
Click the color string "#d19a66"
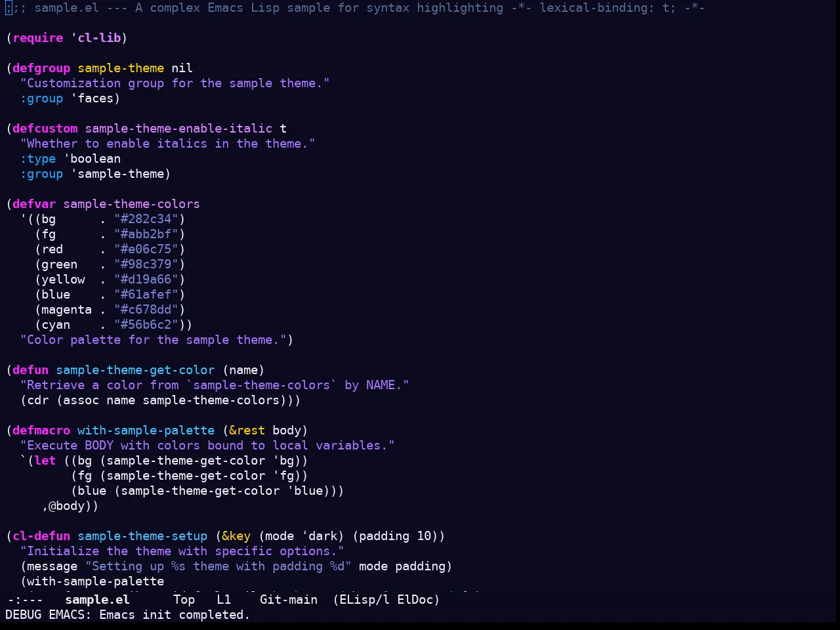click(x=146, y=280)
